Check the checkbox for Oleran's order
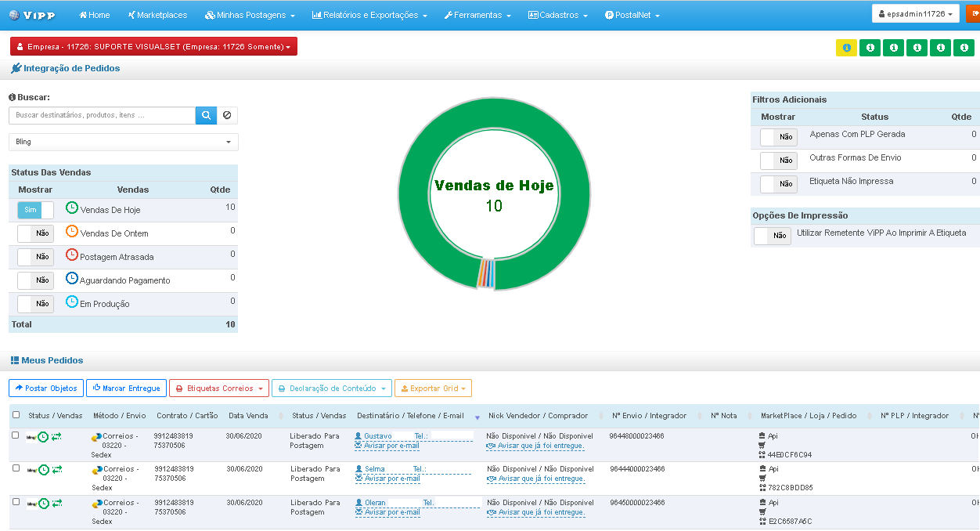 [16, 501]
